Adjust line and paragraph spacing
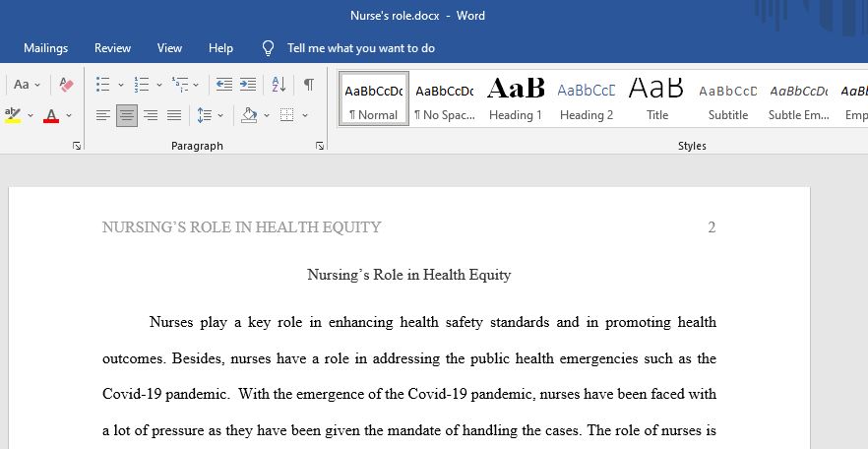The height and width of the screenshot is (449, 868). [x=205, y=115]
